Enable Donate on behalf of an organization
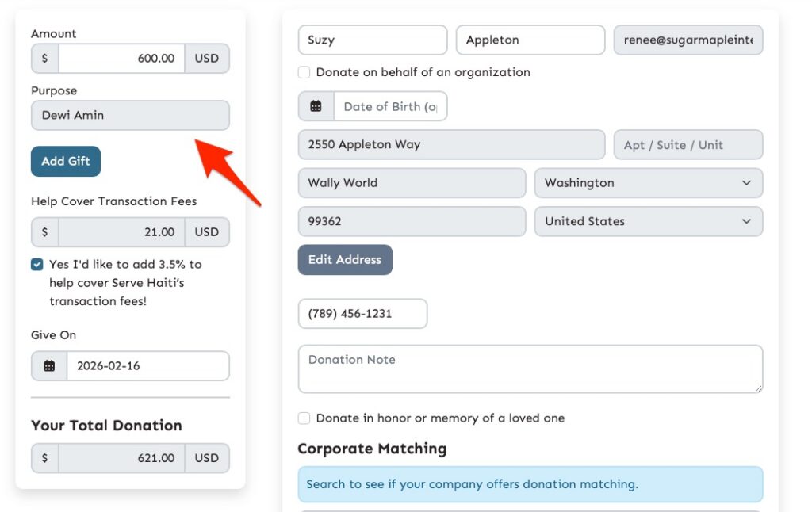The image size is (812, 512). pos(304,72)
